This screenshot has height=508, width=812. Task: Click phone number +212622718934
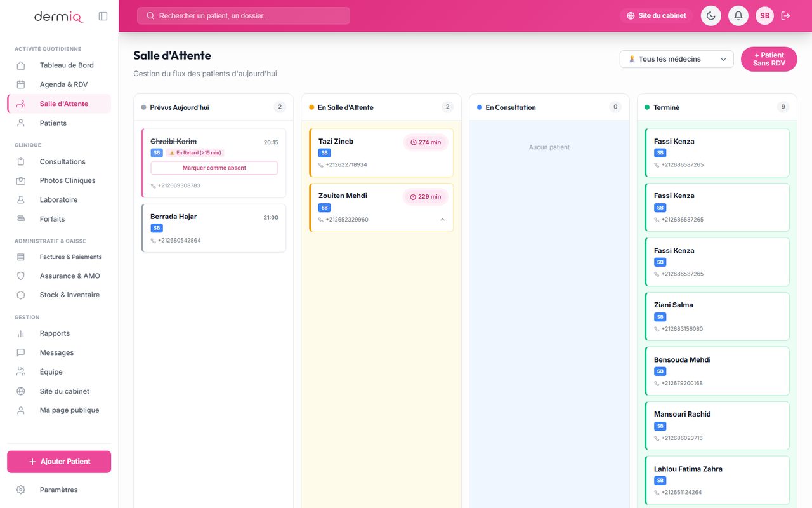pyautogui.click(x=346, y=165)
